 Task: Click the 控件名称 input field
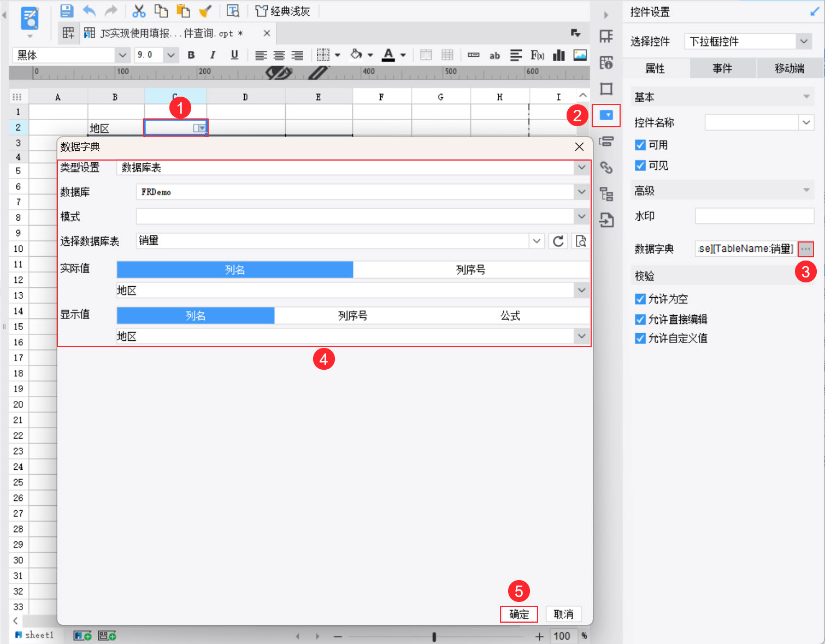752,123
